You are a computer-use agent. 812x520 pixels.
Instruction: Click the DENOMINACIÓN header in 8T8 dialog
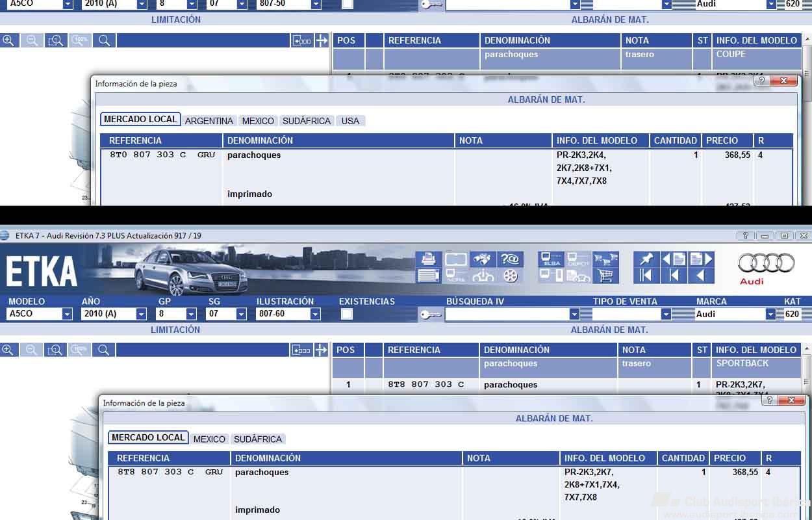pyautogui.click(x=347, y=458)
